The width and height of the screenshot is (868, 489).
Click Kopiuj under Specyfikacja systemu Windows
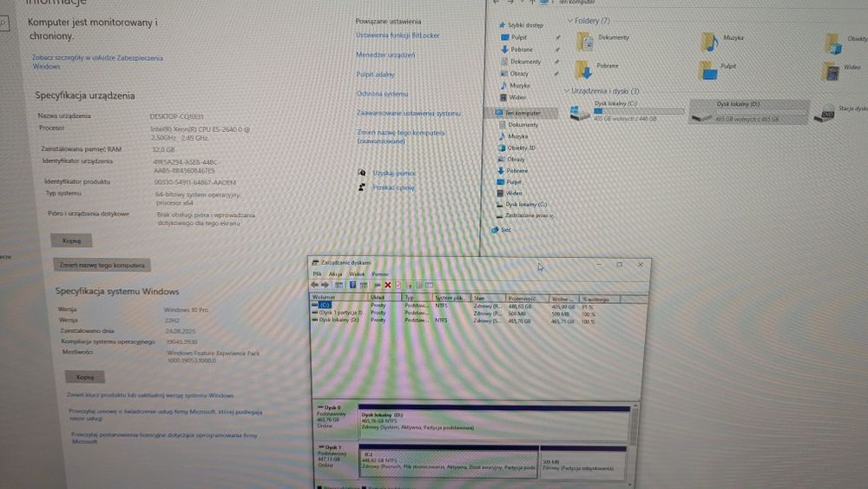(85, 377)
